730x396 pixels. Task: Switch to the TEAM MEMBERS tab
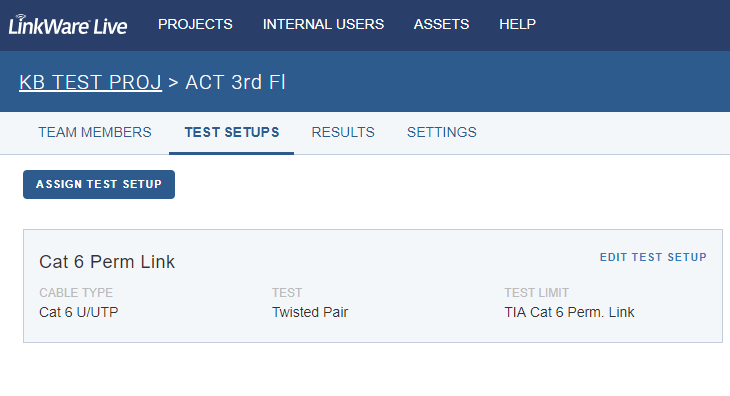(x=95, y=132)
